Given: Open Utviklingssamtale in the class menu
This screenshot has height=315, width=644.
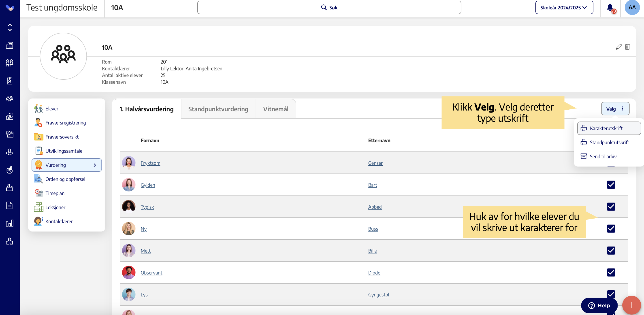Looking at the screenshot, I should click(x=66, y=151).
